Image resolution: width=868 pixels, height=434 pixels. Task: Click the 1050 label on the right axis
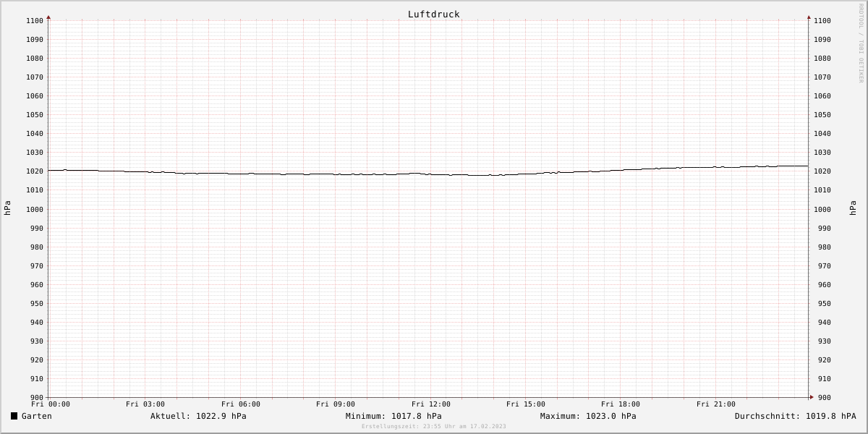pos(822,115)
